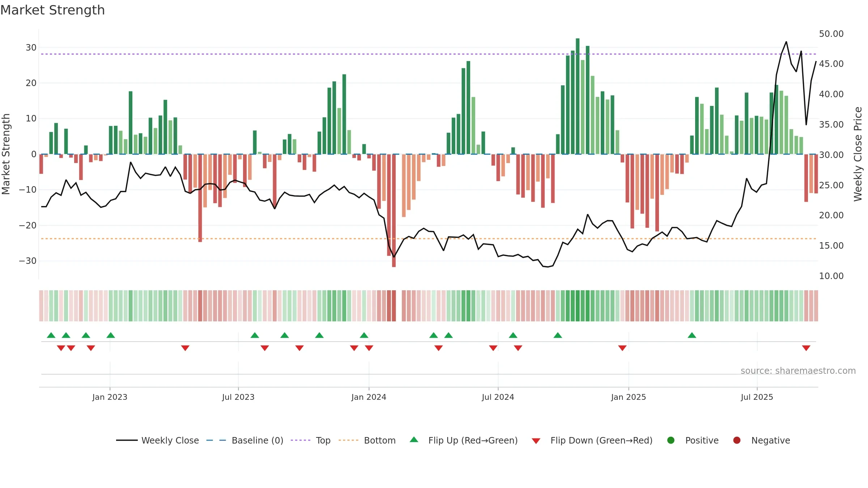Viewport: 868px width, 488px height.
Task: Click the Jul 2024 x-axis label
Action: point(498,397)
